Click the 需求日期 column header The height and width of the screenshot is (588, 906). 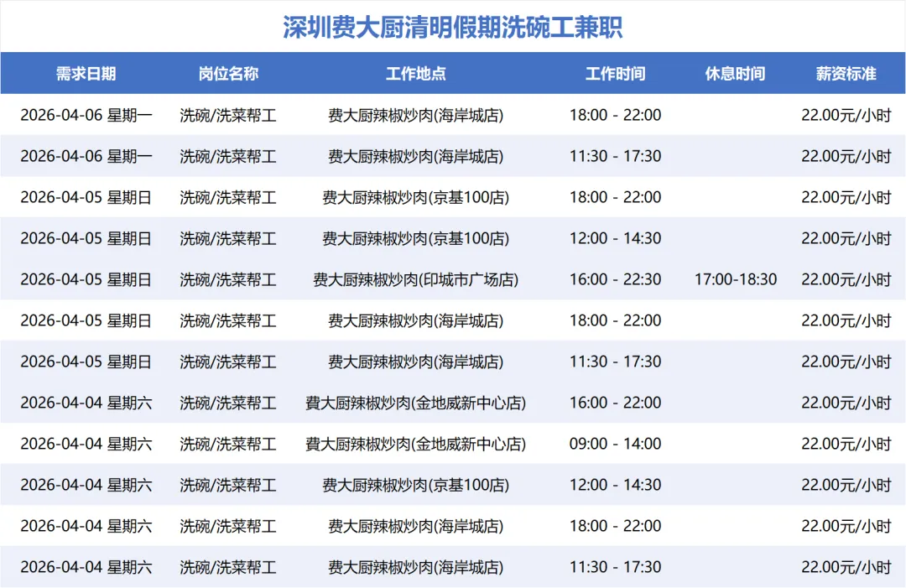pyautogui.click(x=86, y=73)
